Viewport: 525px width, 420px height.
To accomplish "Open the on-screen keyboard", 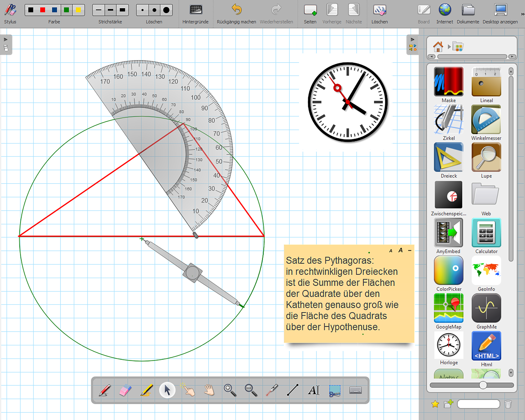I will click(356, 390).
